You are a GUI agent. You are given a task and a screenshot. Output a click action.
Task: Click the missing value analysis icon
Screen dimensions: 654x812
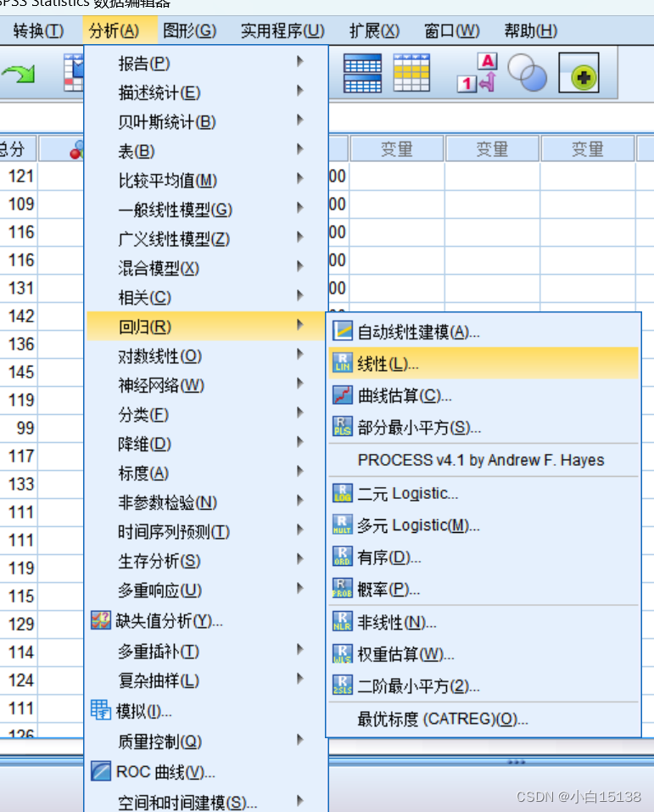101,620
